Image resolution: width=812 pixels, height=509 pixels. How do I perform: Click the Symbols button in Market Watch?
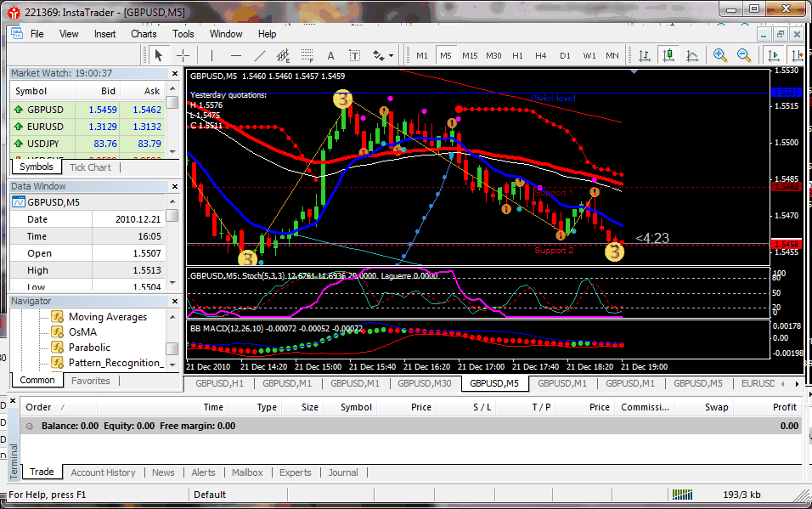(36, 167)
